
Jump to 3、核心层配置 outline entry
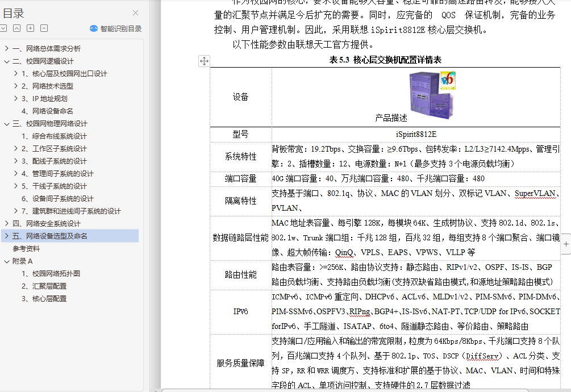coord(44,299)
